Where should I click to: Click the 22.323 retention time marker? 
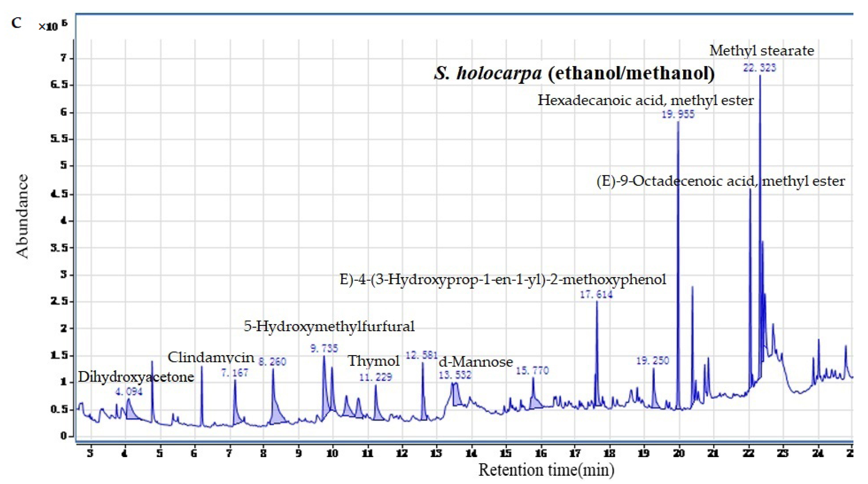[x=759, y=68]
